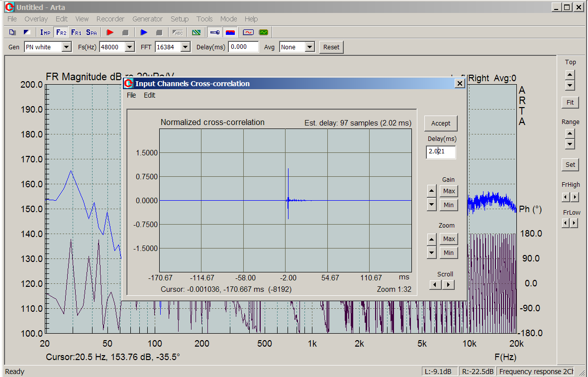Click the FR1 single channel mode icon
Viewport: 588px width, 377px height.
[76, 32]
